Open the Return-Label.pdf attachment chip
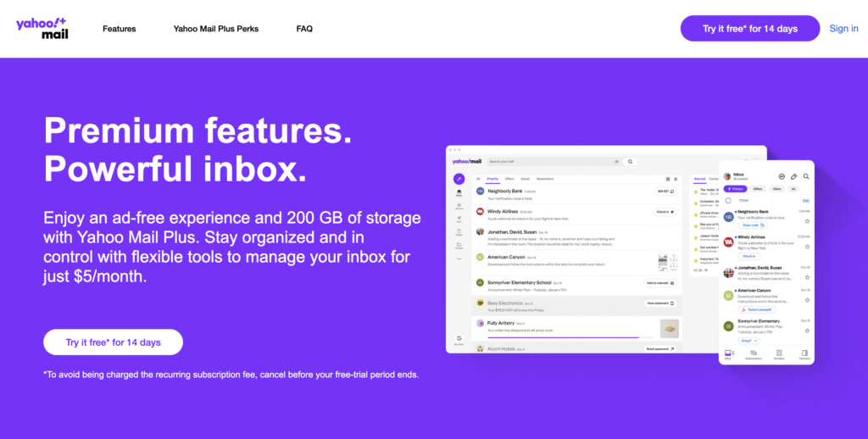Screen dimensions: 868x439 [757, 309]
